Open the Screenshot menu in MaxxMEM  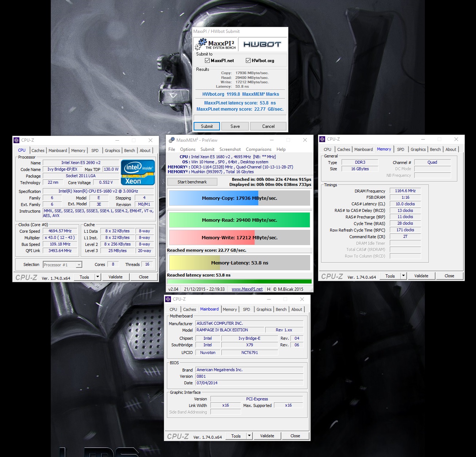(x=230, y=149)
